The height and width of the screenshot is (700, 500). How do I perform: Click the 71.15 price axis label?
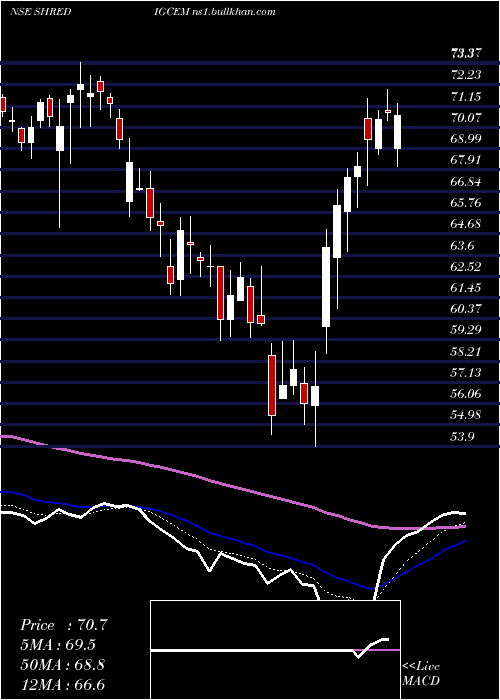(x=466, y=96)
